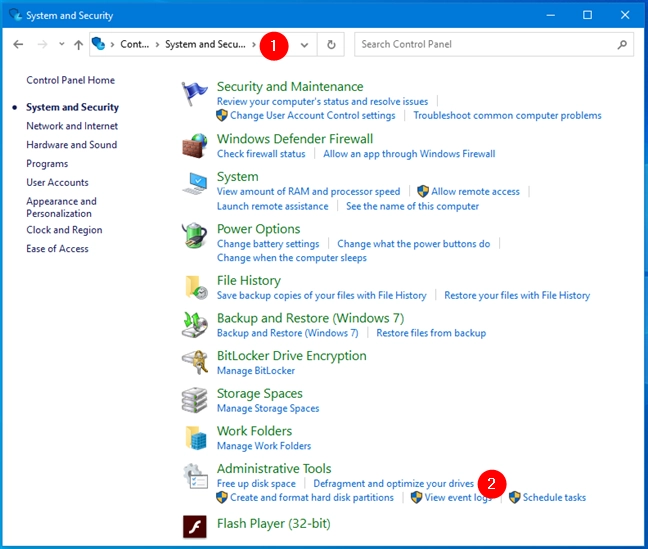Click the Administrative Tools gear icon
The height and width of the screenshot is (549, 648).
pos(195,476)
